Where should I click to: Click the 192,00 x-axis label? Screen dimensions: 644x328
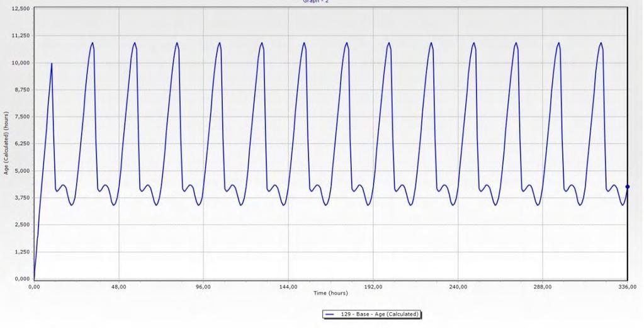373,287
